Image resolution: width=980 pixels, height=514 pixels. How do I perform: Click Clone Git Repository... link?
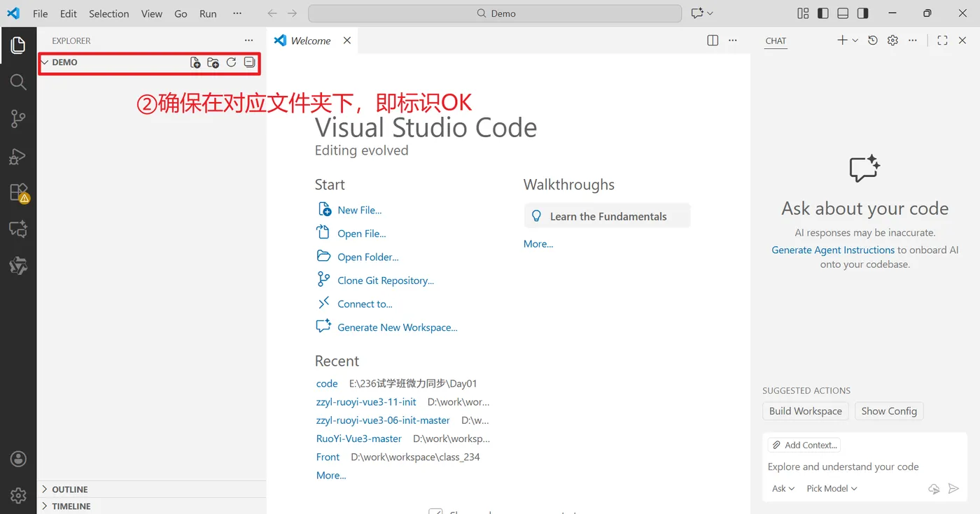pos(386,280)
